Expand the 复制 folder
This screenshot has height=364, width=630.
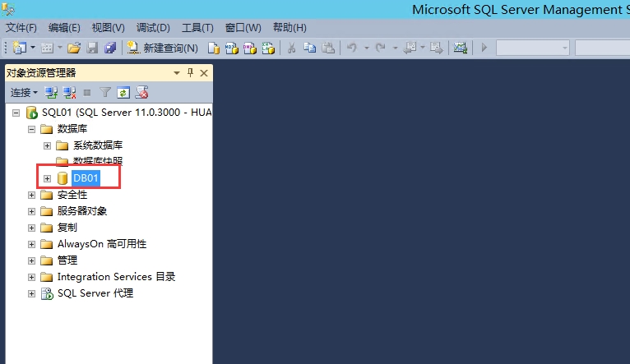32,228
